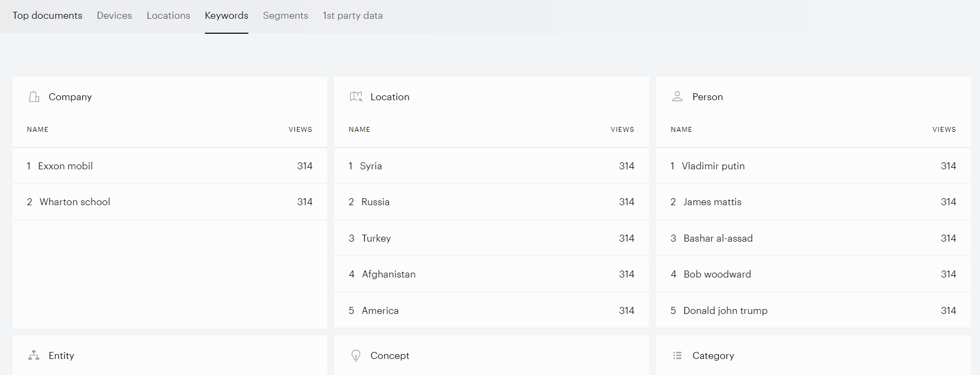Click the Company building icon
This screenshot has width=980, height=375.
coord(34,97)
